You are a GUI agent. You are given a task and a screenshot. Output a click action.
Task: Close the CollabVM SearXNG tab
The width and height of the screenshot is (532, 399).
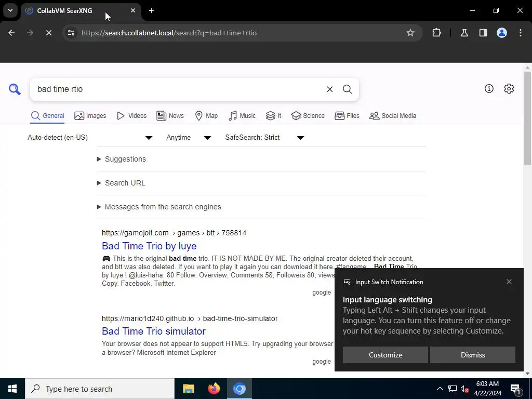pos(133,10)
